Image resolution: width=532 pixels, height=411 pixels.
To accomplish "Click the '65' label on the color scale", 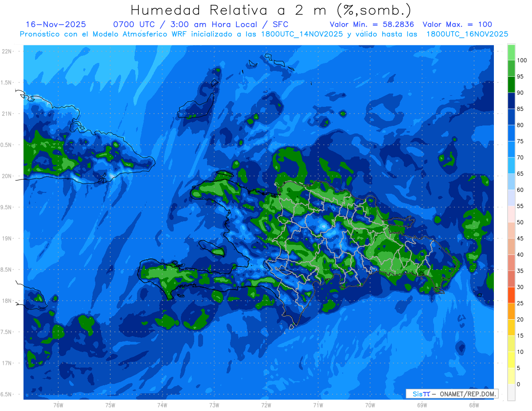I will click(520, 174).
